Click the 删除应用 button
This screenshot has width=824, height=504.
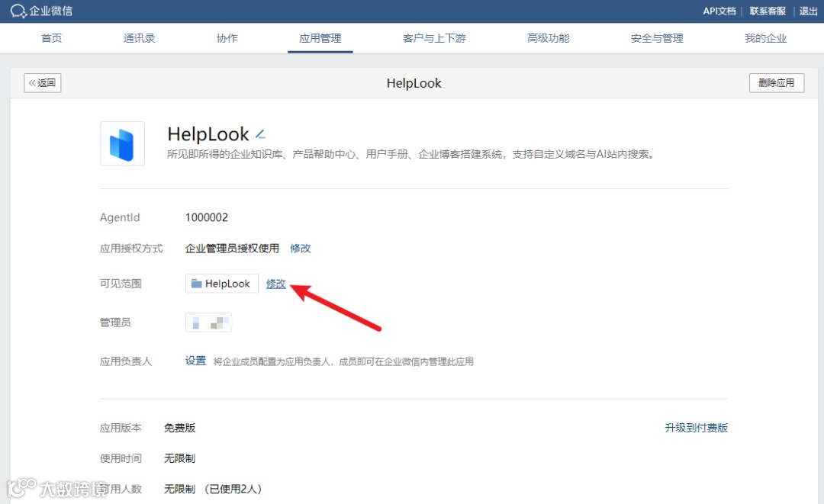pos(777,82)
